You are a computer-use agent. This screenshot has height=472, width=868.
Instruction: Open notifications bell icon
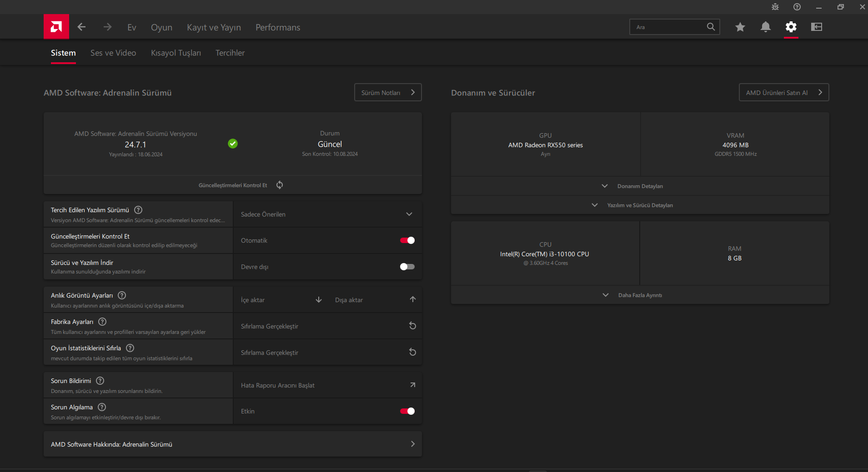tap(765, 27)
